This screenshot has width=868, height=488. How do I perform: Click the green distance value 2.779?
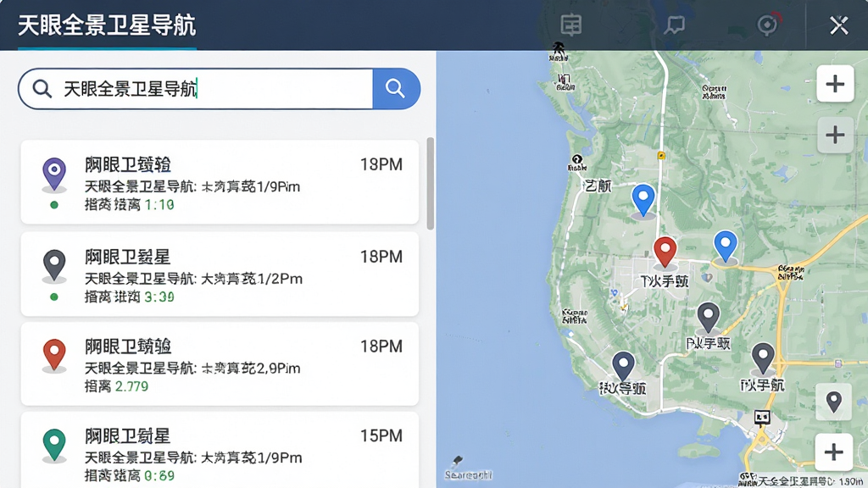click(x=131, y=386)
